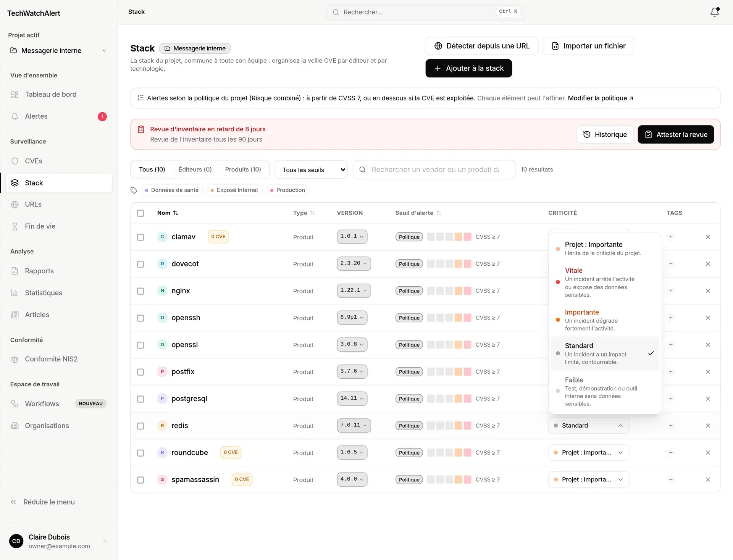Add a tag to redis row
733x560 pixels.
(671, 426)
